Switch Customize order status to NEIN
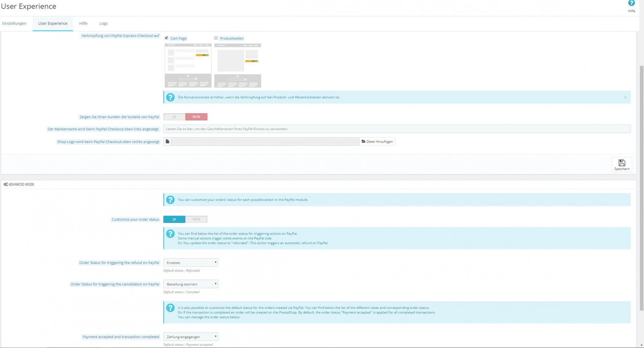Screen dimensions: 644x348 point(196,219)
